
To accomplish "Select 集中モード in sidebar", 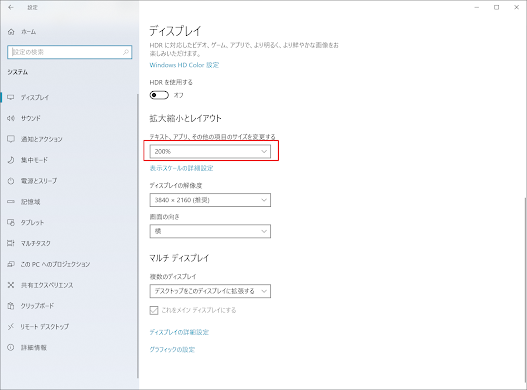I will point(34,160).
